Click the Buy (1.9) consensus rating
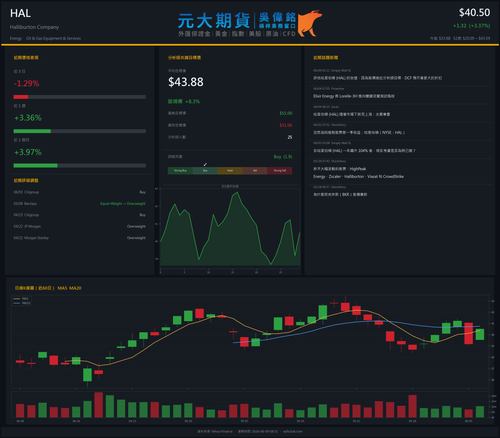Screen dimensions: 500x438 click(x=283, y=157)
